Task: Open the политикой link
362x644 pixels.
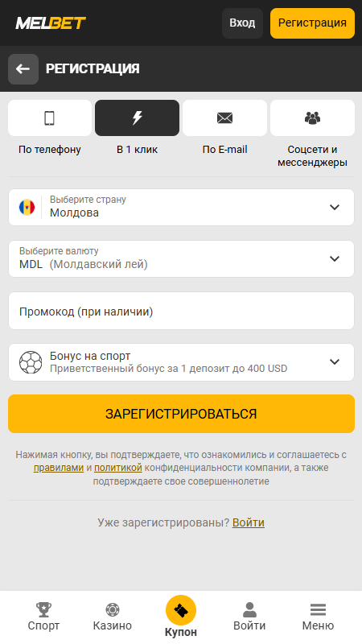Action: click(118, 468)
